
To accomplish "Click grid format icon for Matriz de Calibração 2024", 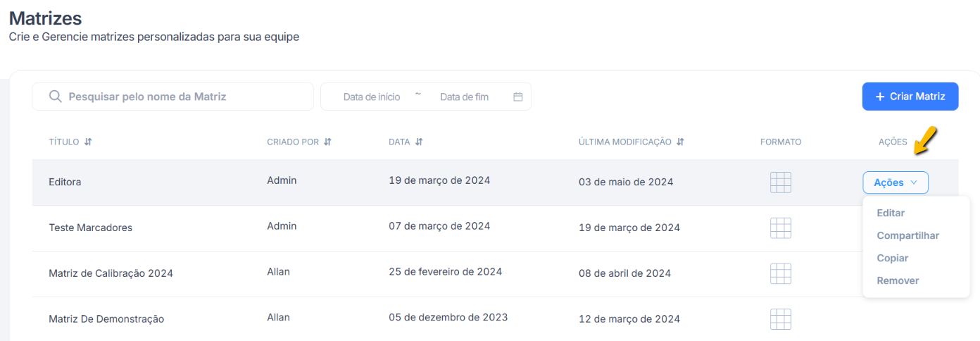I will click(x=781, y=273).
